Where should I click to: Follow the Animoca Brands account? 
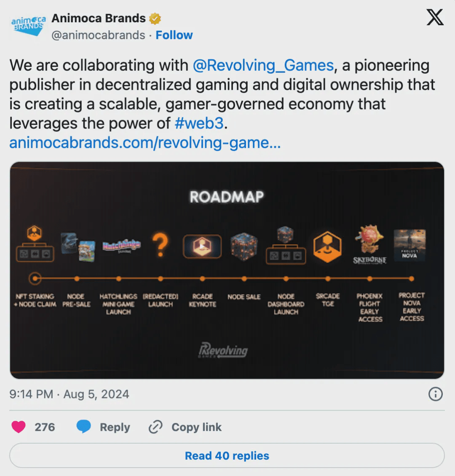click(174, 35)
